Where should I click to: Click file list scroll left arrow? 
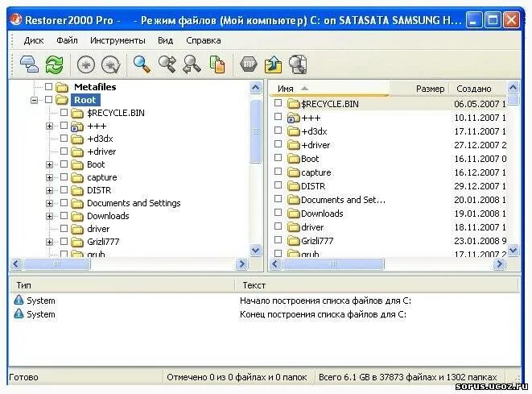click(x=276, y=264)
